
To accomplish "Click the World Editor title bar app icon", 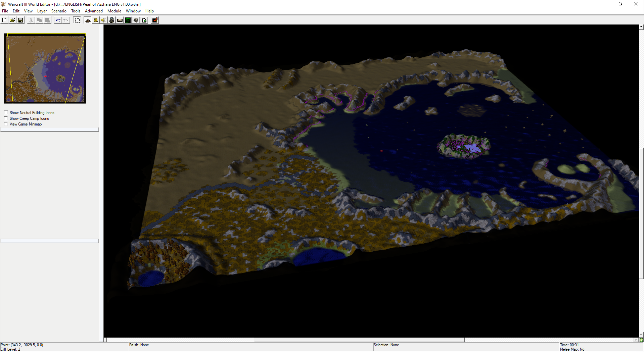I will [4, 4].
